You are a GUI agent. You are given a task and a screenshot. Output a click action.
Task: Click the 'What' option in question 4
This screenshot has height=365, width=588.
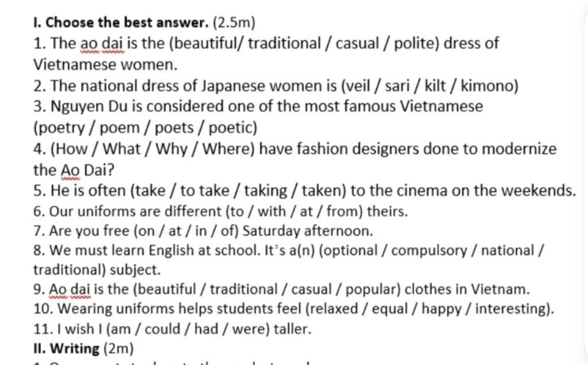coord(122,149)
